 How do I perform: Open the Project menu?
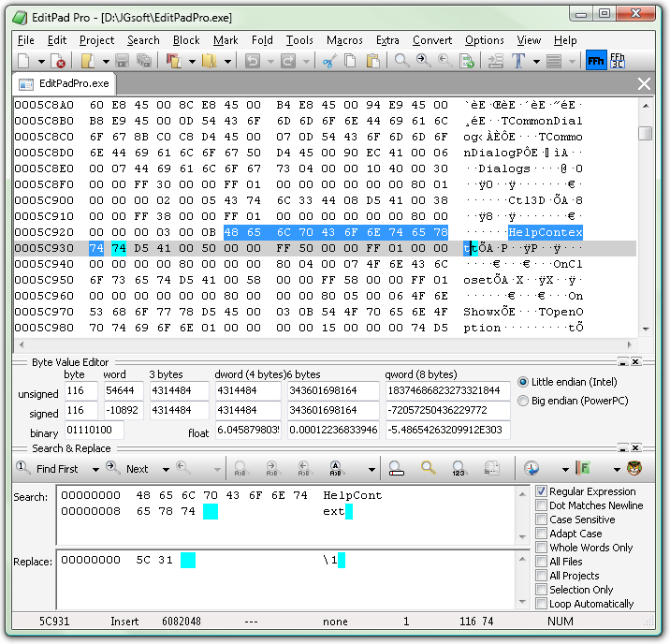(96, 40)
